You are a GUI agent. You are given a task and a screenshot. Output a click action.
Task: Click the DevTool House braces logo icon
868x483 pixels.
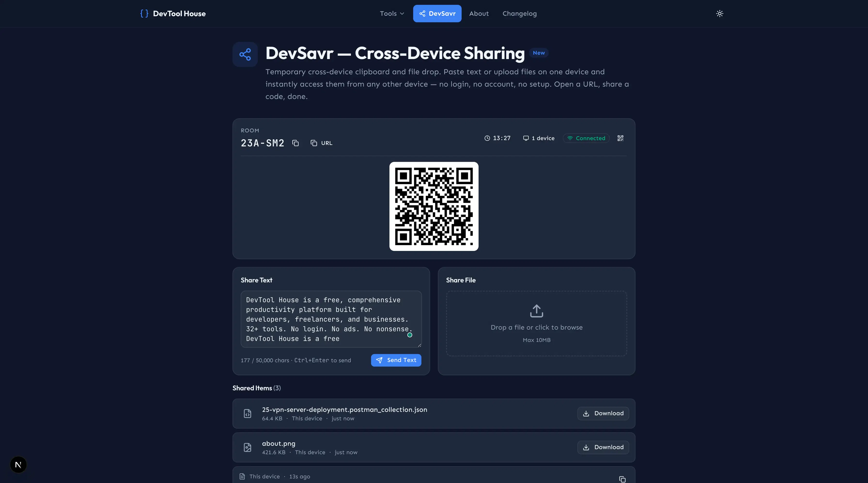pos(144,14)
